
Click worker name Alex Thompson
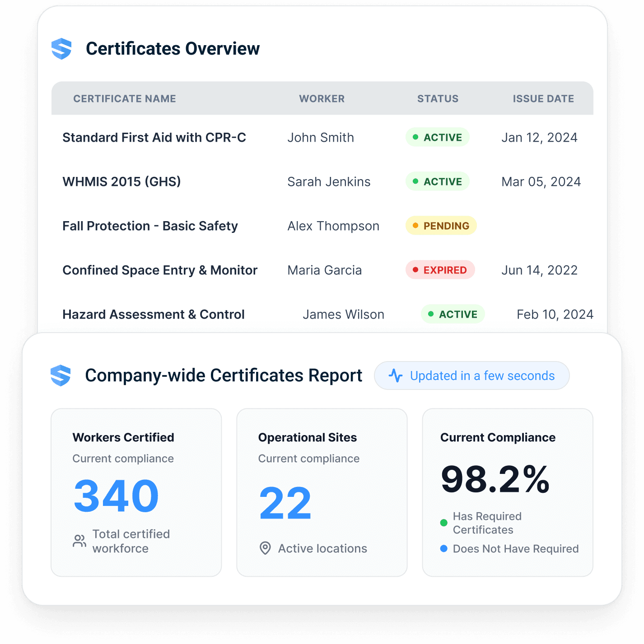(x=334, y=226)
